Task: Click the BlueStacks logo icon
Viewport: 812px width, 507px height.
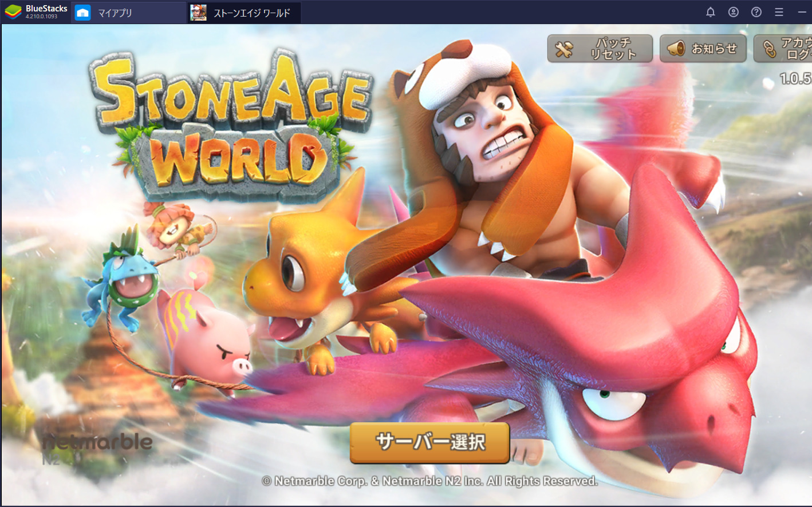Action: [13, 12]
